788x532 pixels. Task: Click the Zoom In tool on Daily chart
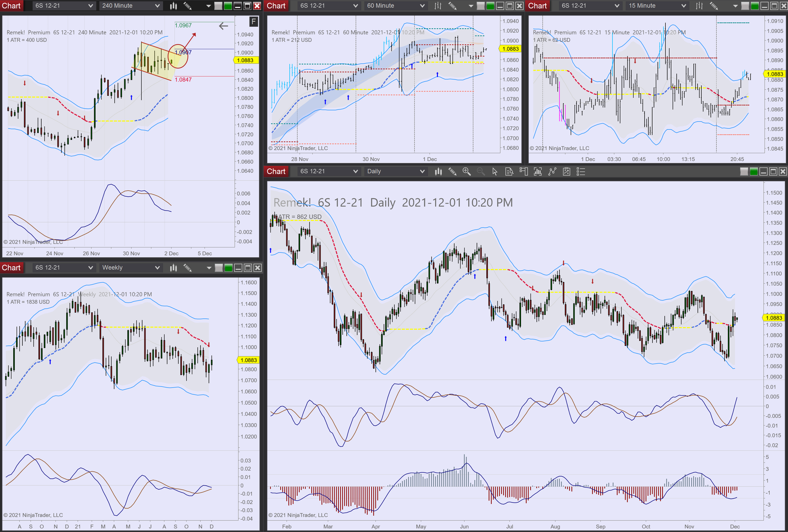click(x=466, y=171)
